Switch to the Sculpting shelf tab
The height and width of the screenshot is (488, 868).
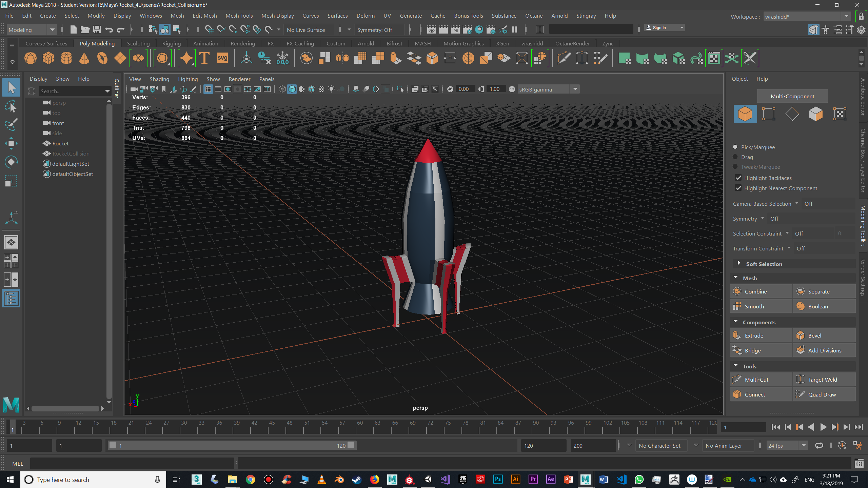pyautogui.click(x=138, y=43)
